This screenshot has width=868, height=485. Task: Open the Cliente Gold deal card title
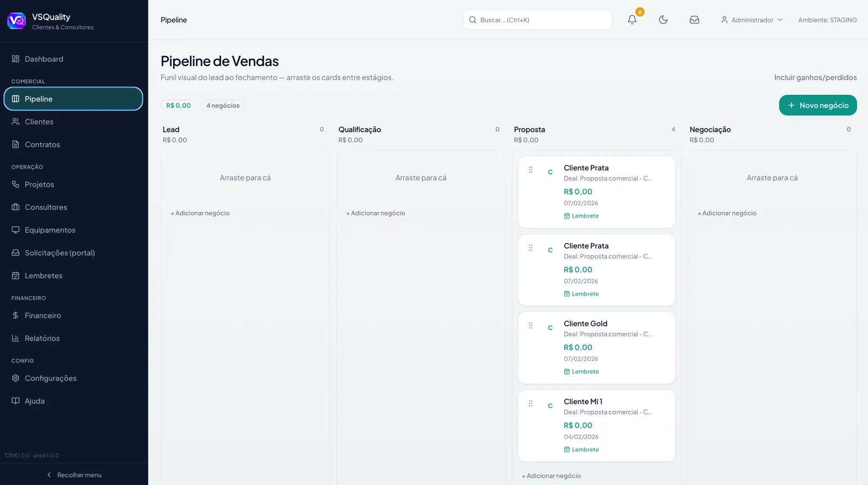coord(585,324)
